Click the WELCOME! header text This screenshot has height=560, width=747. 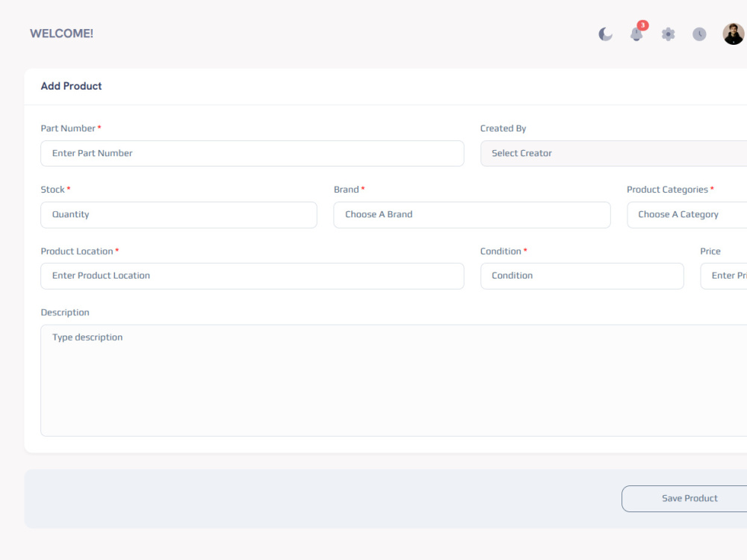pos(62,34)
